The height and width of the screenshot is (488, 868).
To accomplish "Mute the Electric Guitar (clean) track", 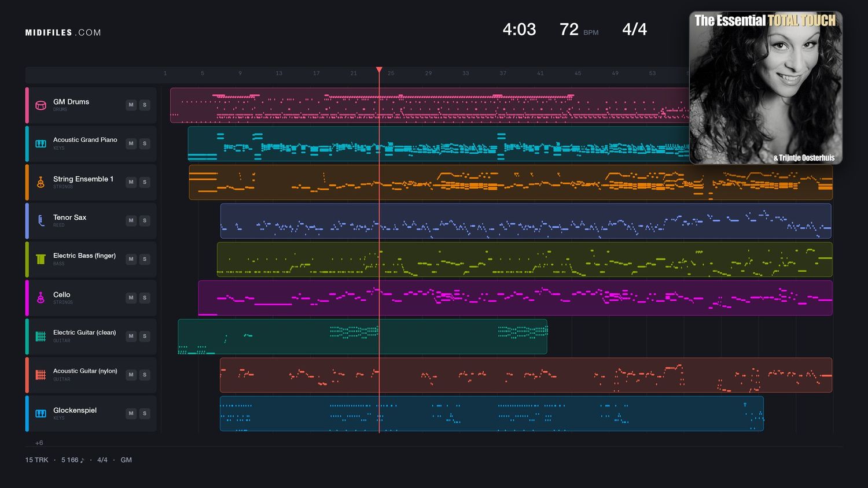I will pyautogui.click(x=131, y=336).
